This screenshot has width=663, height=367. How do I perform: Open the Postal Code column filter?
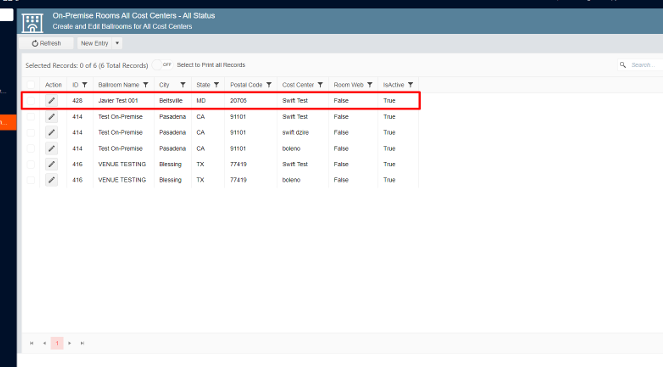pyautogui.click(x=269, y=85)
